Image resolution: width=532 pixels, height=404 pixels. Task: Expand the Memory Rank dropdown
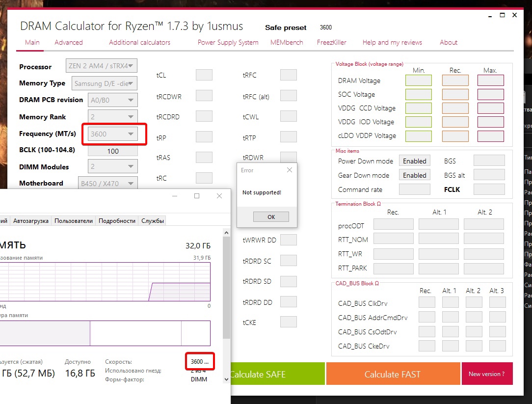coord(113,117)
